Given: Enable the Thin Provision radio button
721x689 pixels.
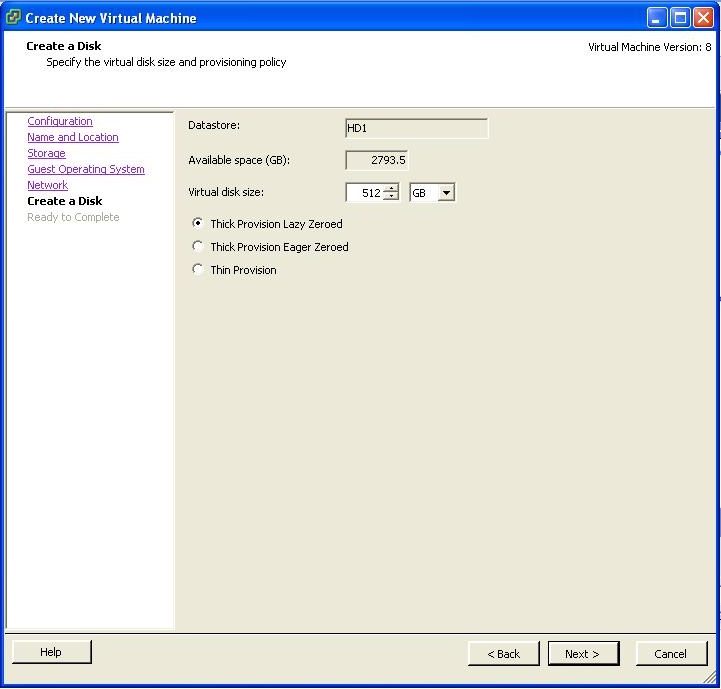Looking at the screenshot, I should (198, 270).
